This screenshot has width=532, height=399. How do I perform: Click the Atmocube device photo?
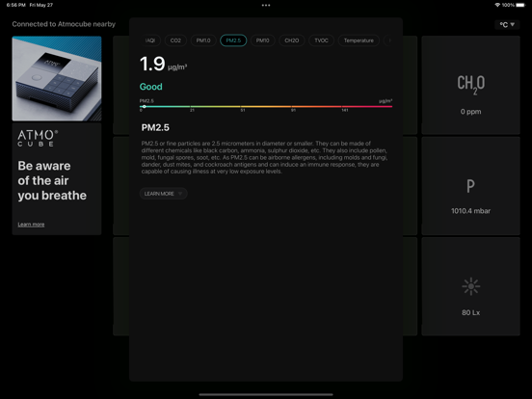point(57,78)
